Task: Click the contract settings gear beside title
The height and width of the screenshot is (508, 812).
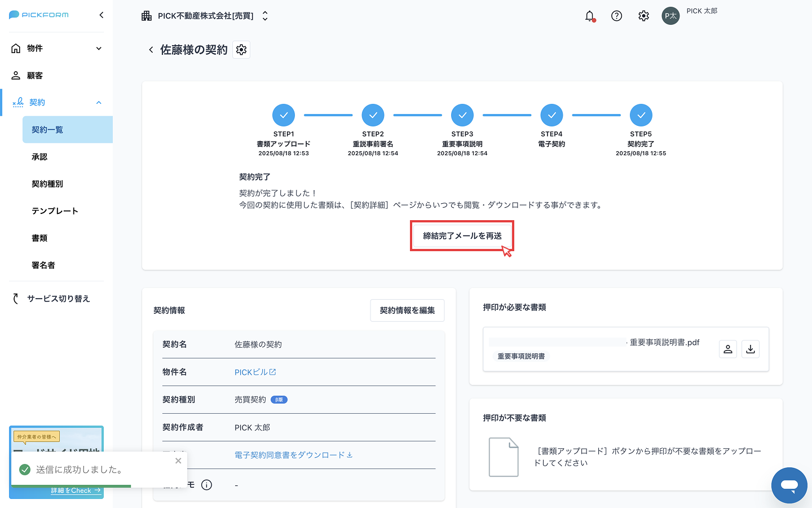Action: coord(241,50)
